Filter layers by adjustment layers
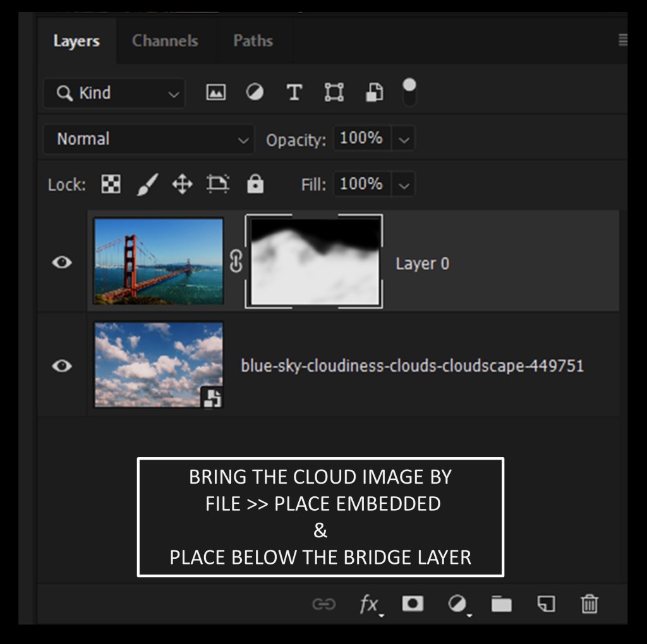 click(x=255, y=93)
